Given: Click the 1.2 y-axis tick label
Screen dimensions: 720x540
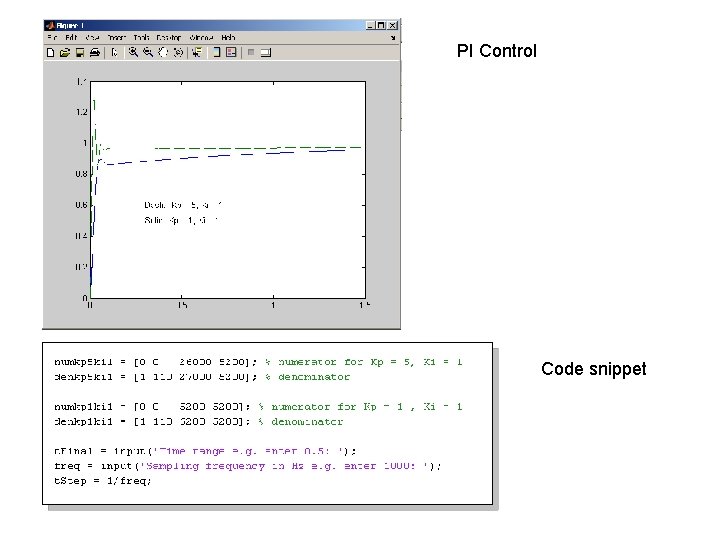Looking at the screenshot, I should 82,112.
